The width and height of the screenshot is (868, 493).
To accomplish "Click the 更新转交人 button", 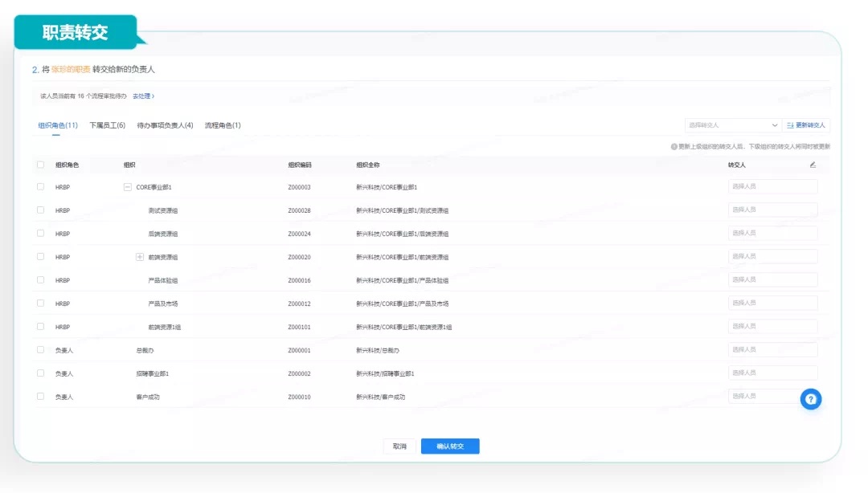I will tap(806, 125).
